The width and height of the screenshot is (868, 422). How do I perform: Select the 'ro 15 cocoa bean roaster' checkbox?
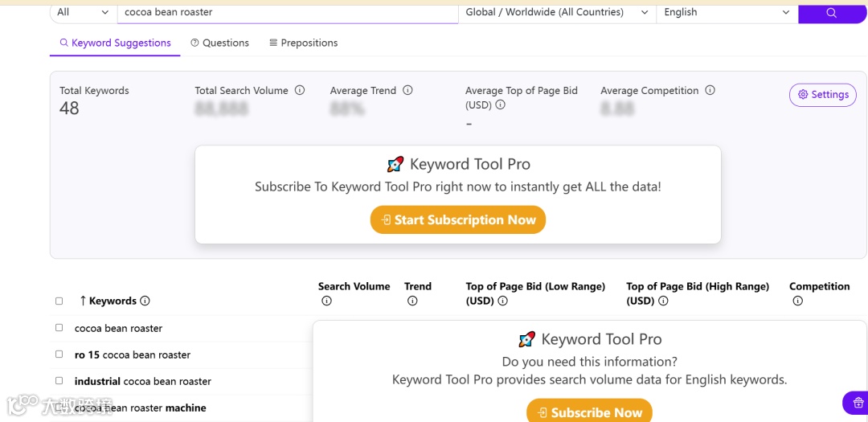pos(59,354)
